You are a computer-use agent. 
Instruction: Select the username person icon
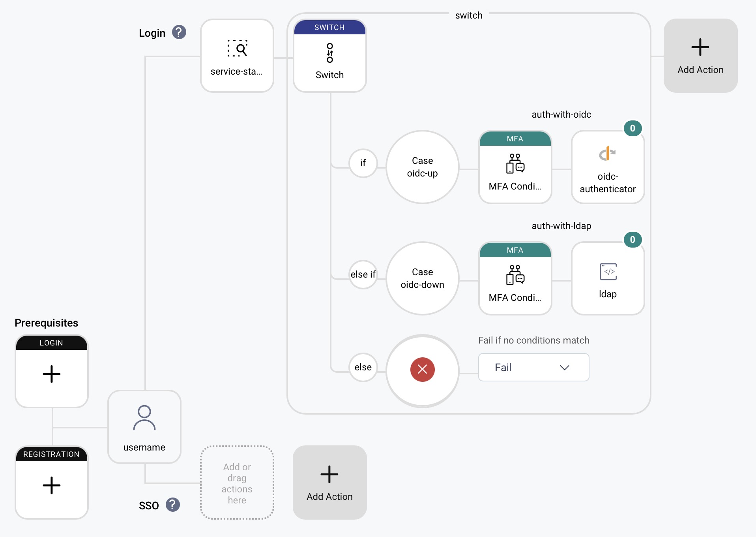coord(144,417)
